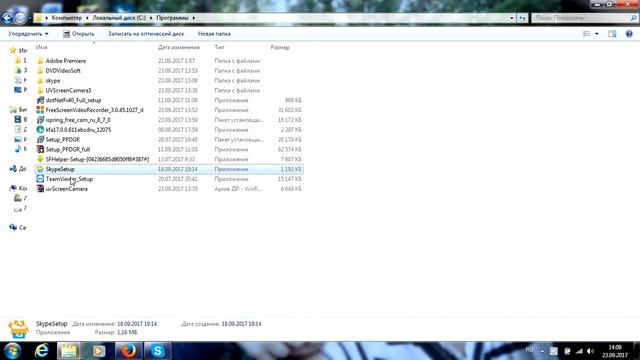This screenshot has width=640, height=360.
Task: Select the uvScreenCamera ZIP archive icon
Action: 40,189
